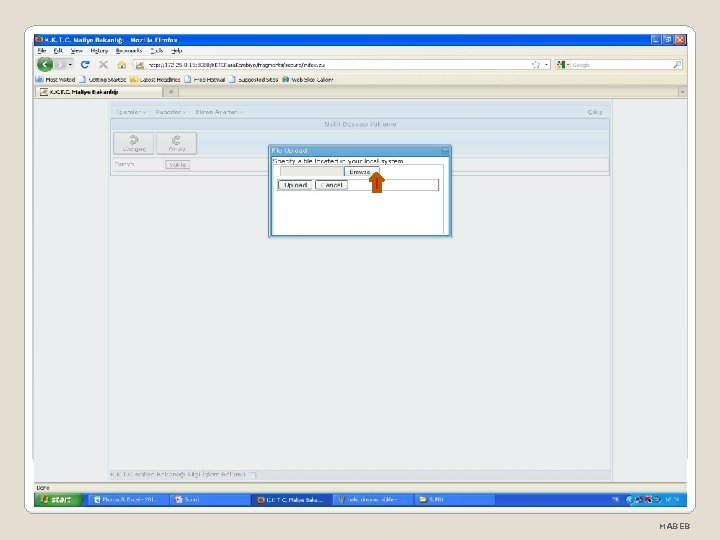
Task: Switch to the nakit dosyası taskbar item
Action: 372,500
